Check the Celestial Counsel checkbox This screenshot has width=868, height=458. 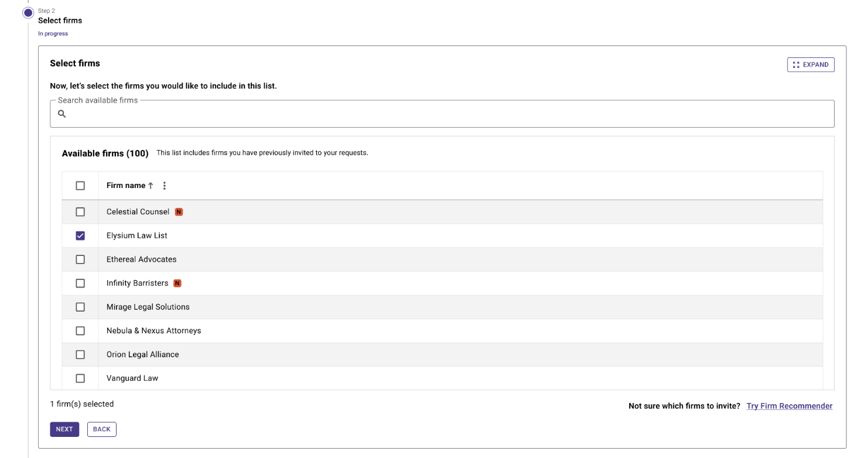80,212
